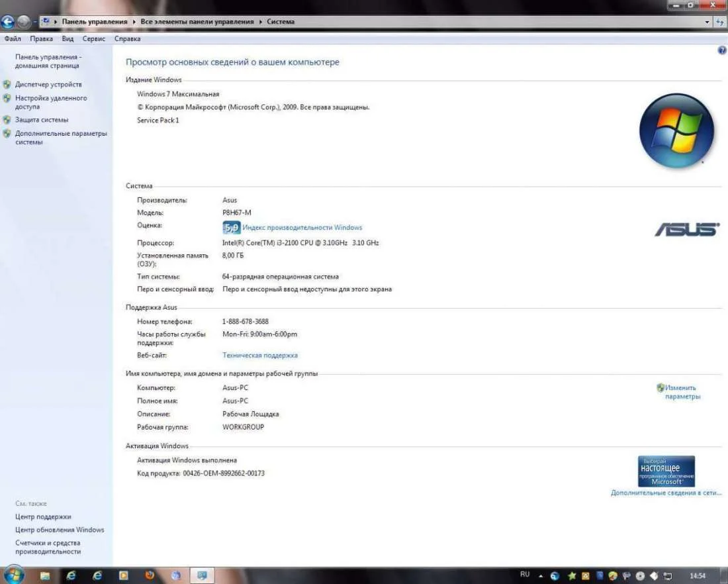
Task: Open the Вид menu
Action: (x=68, y=39)
